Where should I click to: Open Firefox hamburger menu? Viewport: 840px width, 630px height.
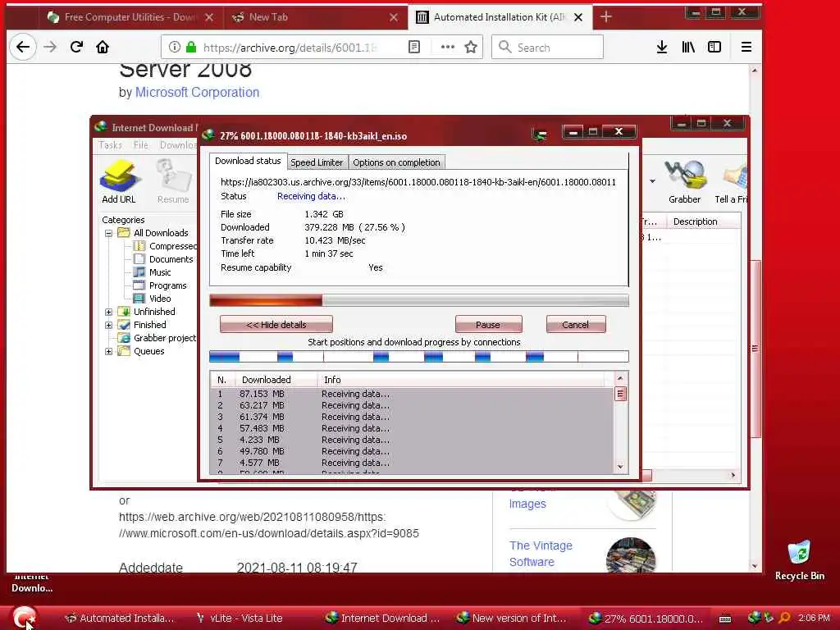coord(746,47)
